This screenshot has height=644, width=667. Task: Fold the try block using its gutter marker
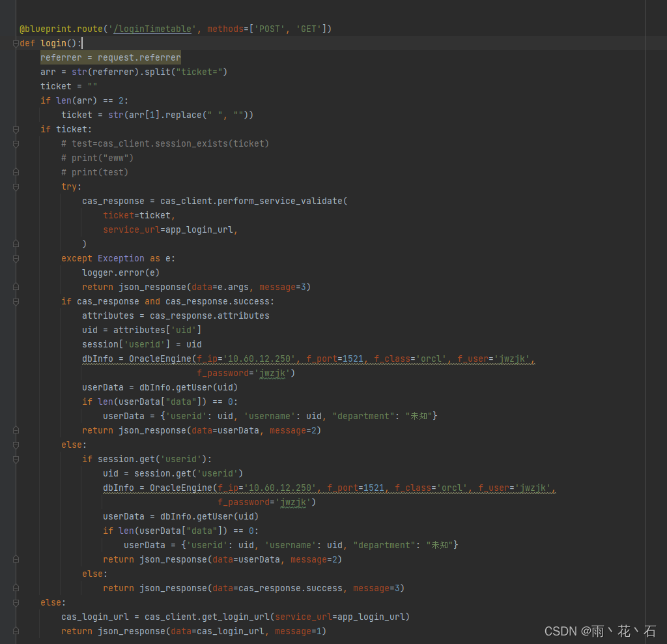coord(15,186)
